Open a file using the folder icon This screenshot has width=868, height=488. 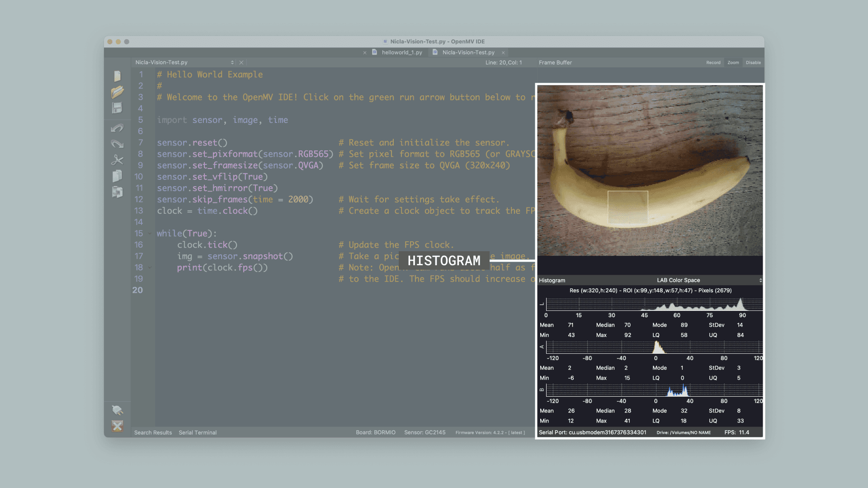pos(117,92)
